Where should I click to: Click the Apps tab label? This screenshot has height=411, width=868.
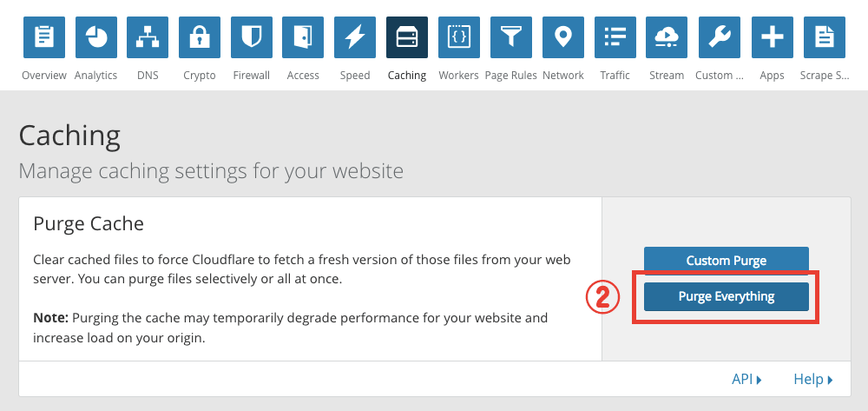[x=773, y=76]
